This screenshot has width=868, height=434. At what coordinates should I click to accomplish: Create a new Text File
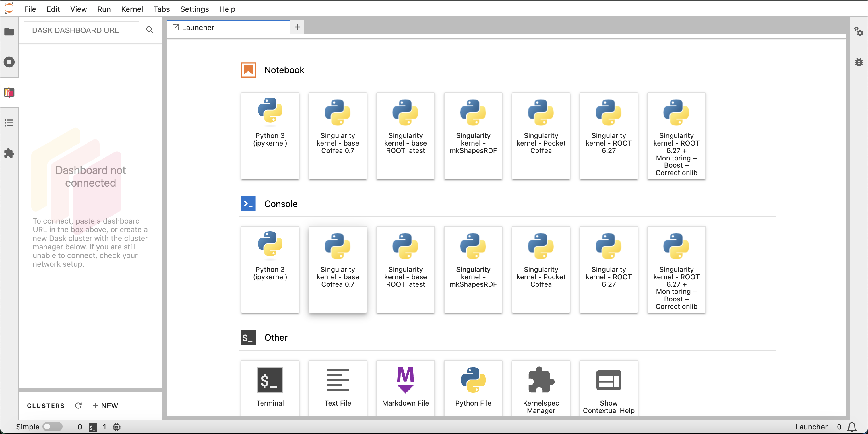pos(338,388)
